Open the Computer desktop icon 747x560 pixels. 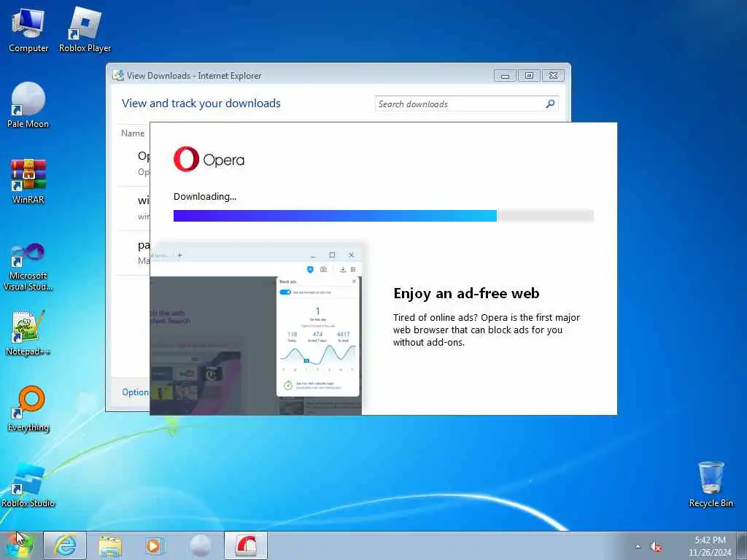28,30
